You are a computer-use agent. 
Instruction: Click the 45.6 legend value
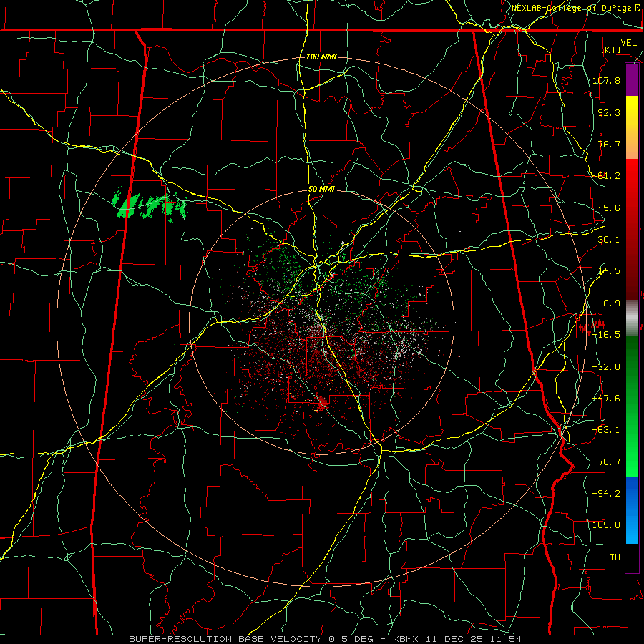coord(609,208)
